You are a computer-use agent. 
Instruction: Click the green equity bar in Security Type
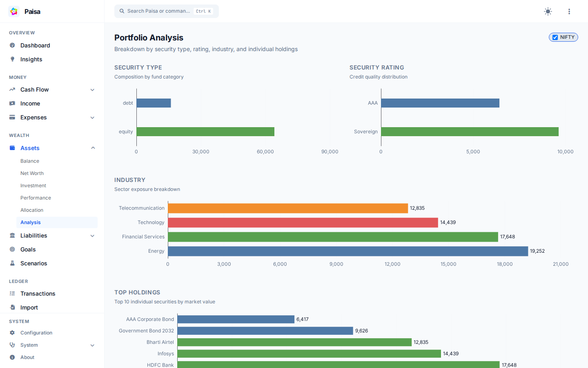click(205, 132)
